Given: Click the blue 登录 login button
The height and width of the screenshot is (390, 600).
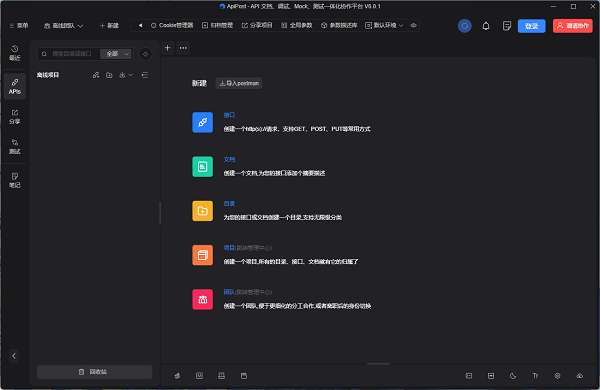Looking at the screenshot, I should (x=532, y=26).
